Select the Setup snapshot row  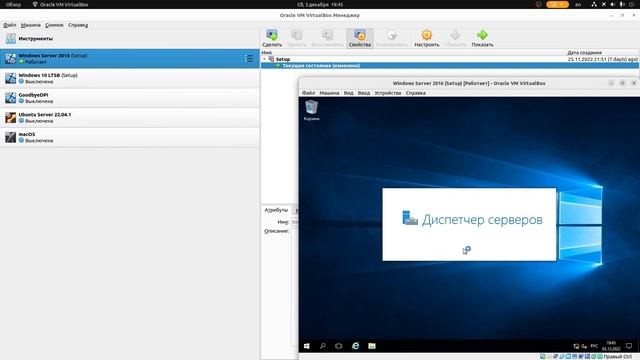(450, 59)
